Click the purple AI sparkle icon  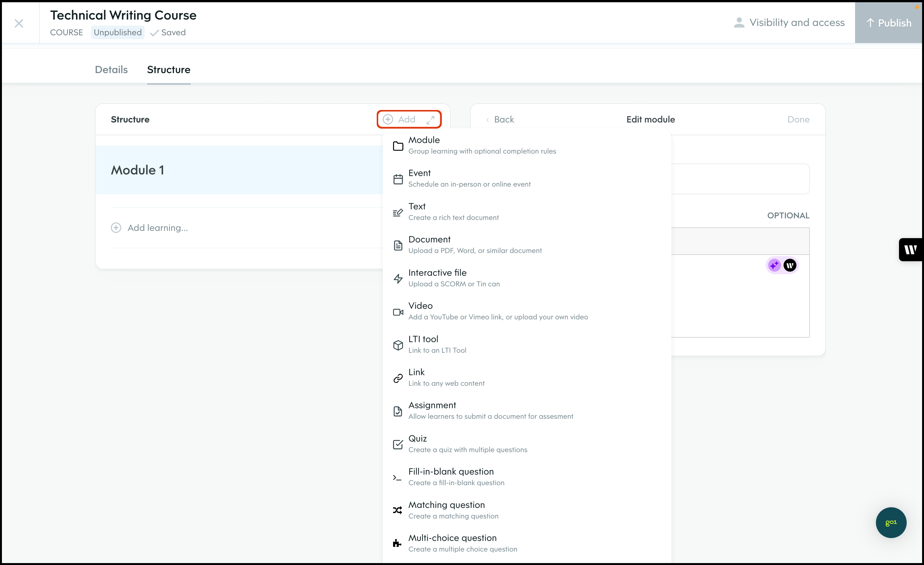pyautogui.click(x=774, y=266)
